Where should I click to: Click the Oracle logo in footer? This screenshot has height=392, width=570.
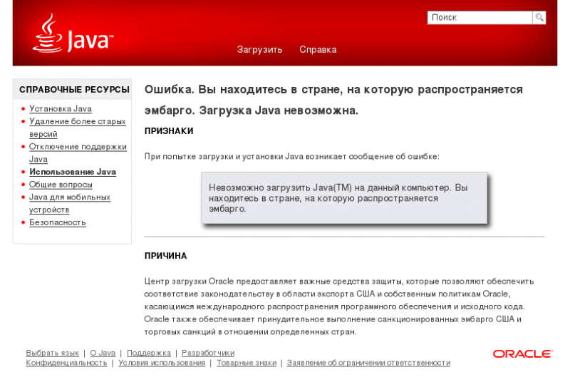522,354
